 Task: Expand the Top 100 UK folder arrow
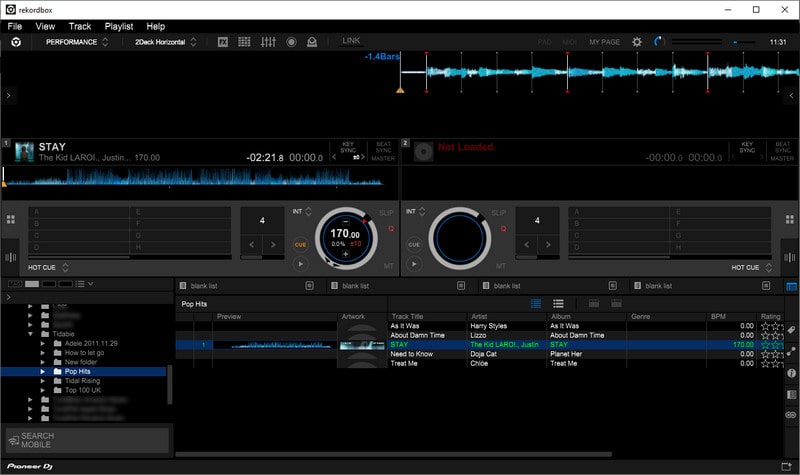click(x=43, y=390)
